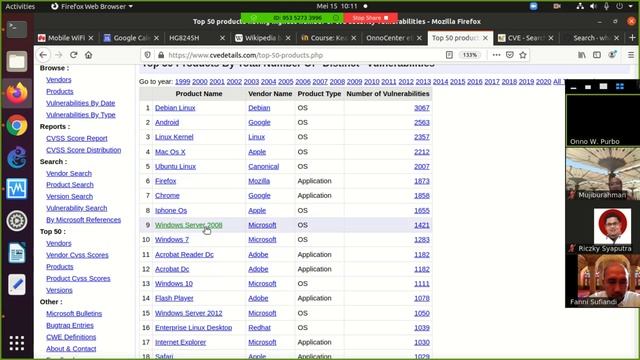The width and height of the screenshot is (640, 360).
Task: Bookmark this page with star
Action: click(x=523, y=55)
